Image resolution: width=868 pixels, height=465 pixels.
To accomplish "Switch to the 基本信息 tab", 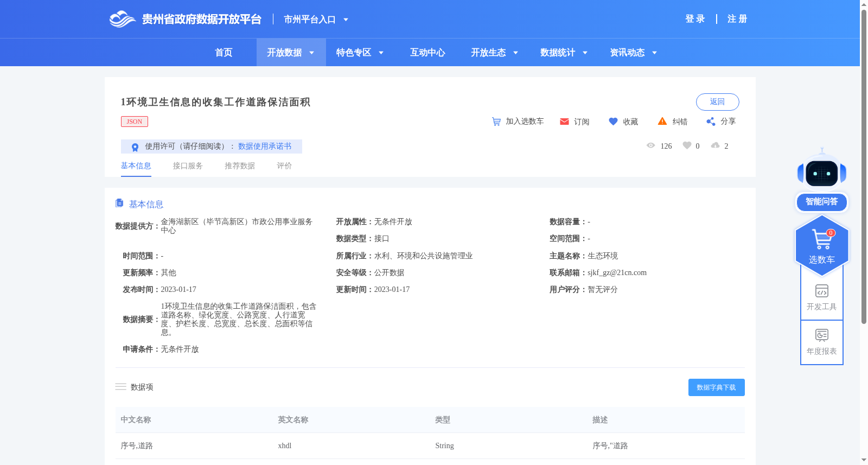I will 136,166.
